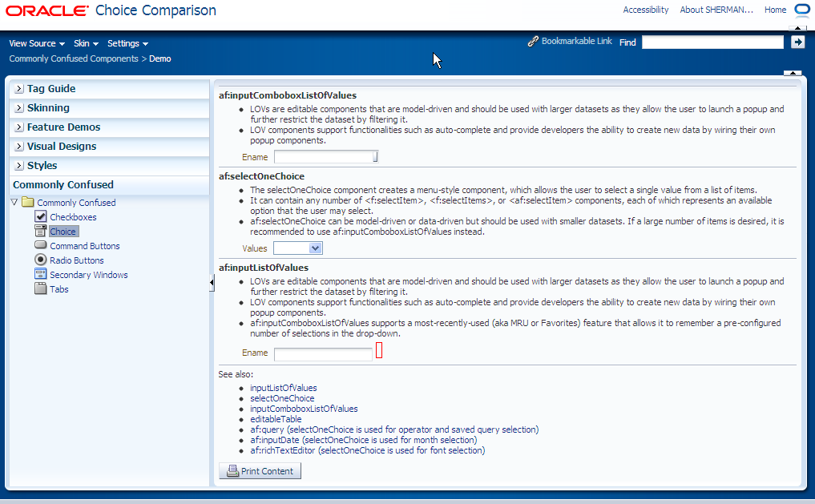Select the Tabs tree item

click(59, 289)
